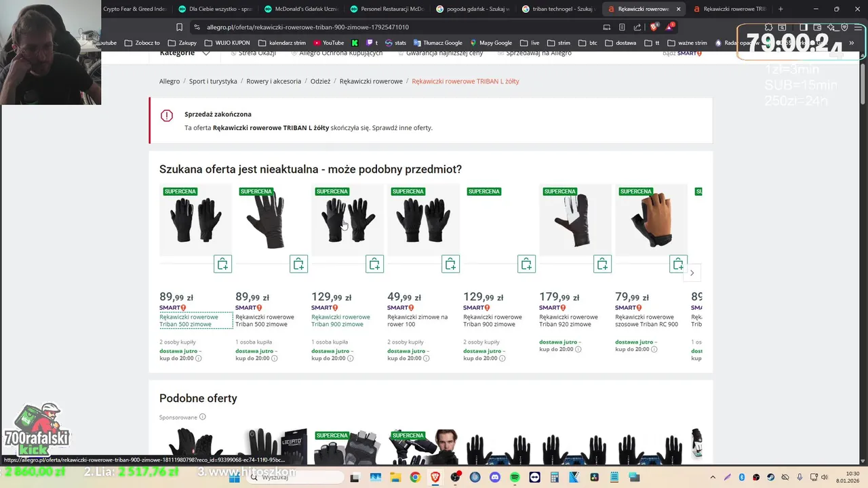
Task: Add the Triban 900 zimowe gloves with missing image to cart
Action: click(x=526, y=264)
